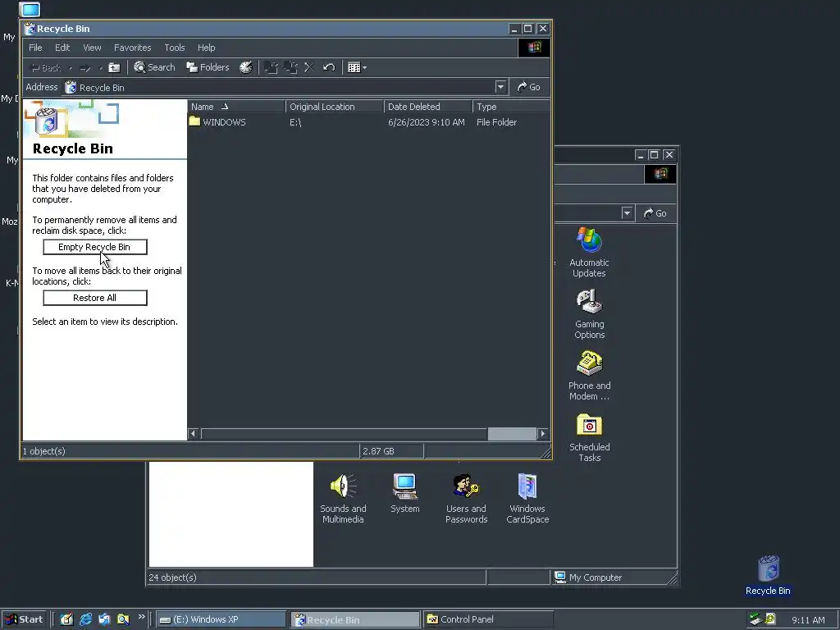Sort by Original Location column header
This screenshot has height=630, width=840.
[x=335, y=107]
